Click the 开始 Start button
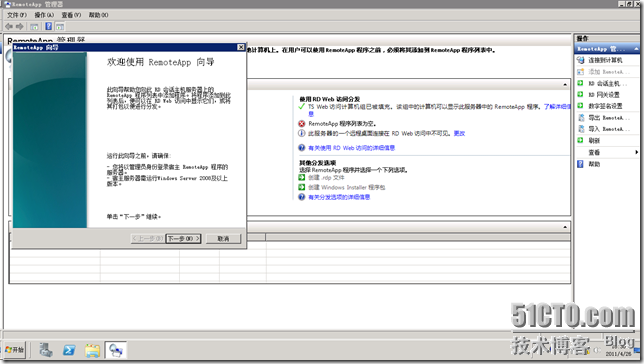Image resolution: width=644 pixels, height=364 pixels. [x=15, y=350]
